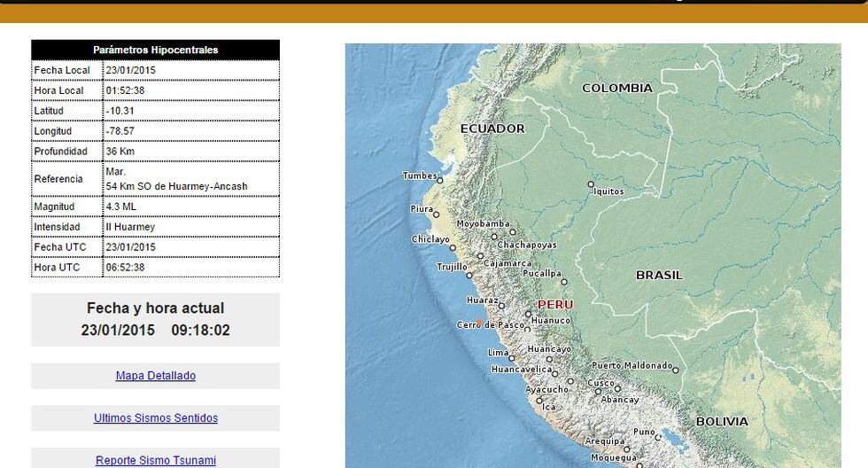This screenshot has width=868, height=468.
Task: Select the Tumbes city marker on the map
Action: pyautogui.click(x=439, y=180)
